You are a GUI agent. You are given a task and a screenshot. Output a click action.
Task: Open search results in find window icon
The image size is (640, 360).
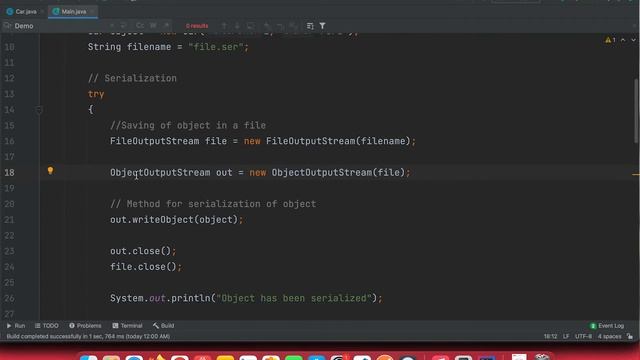click(251, 26)
